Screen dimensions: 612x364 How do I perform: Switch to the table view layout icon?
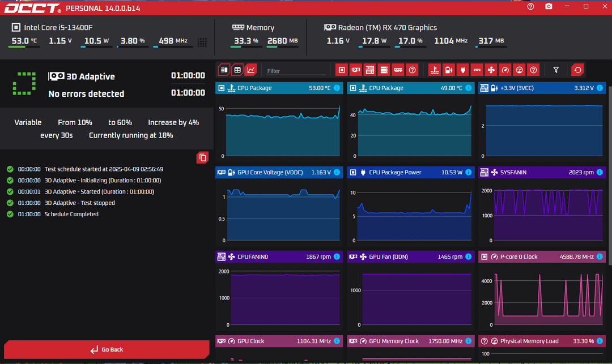tap(237, 70)
